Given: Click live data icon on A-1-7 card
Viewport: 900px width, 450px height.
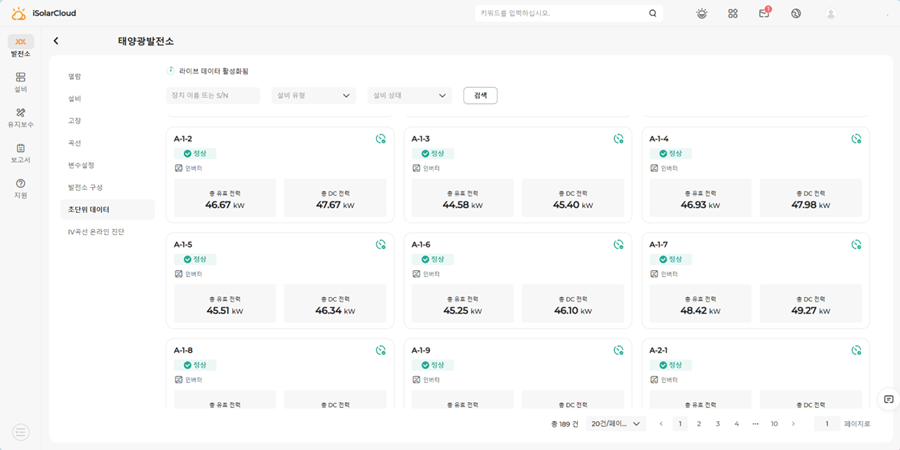Looking at the screenshot, I should click(x=856, y=244).
